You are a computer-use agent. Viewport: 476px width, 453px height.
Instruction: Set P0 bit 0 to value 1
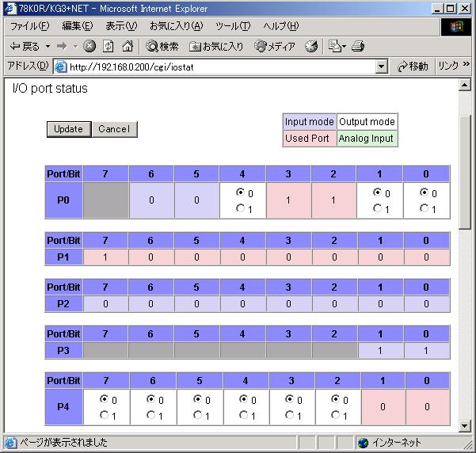(424, 208)
